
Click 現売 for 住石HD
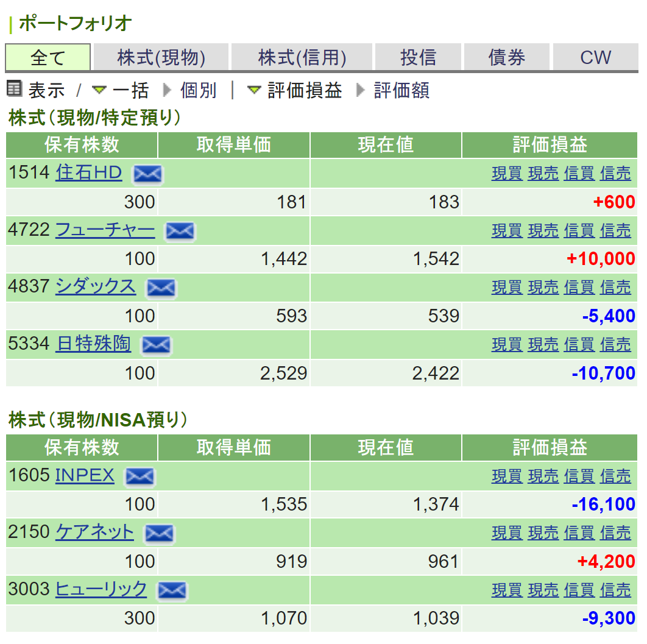[543, 173]
